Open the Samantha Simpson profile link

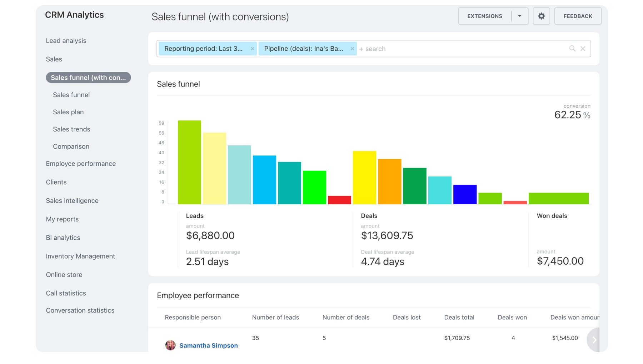tap(208, 345)
